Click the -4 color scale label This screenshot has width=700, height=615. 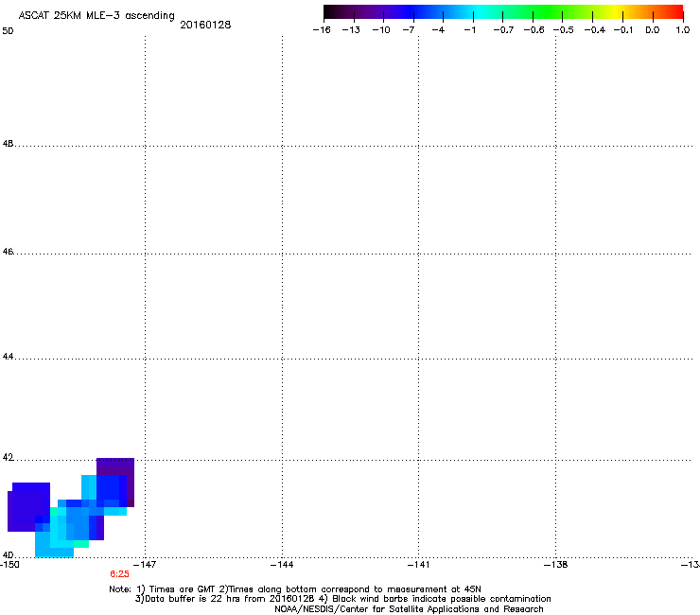438,30
